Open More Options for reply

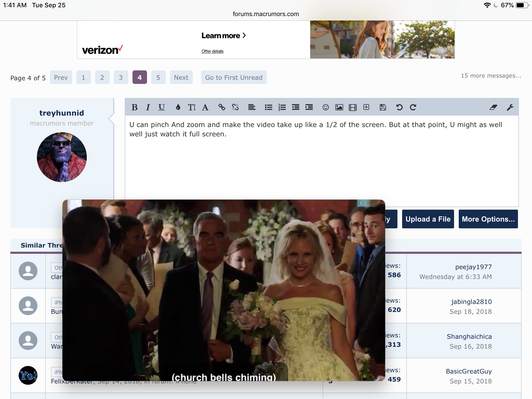coord(488,219)
